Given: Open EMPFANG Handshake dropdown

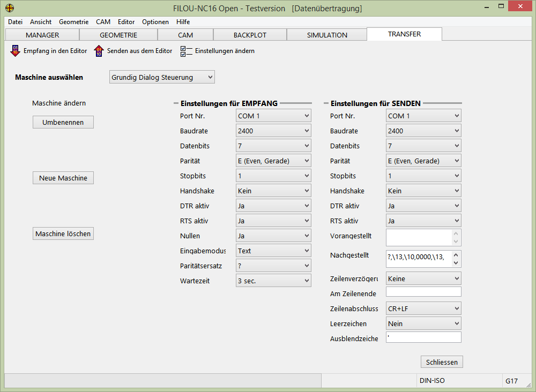Looking at the screenshot, I should (273, 191).
